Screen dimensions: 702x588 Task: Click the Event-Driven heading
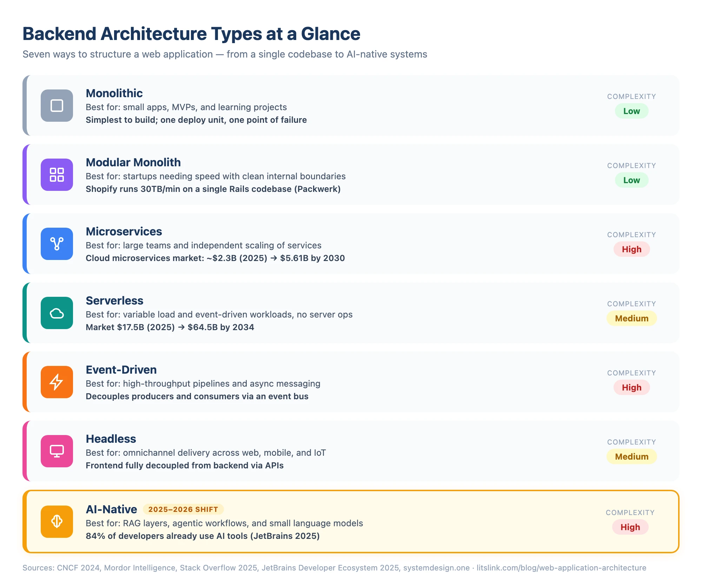pyautogui.click(x=121, y=370)
